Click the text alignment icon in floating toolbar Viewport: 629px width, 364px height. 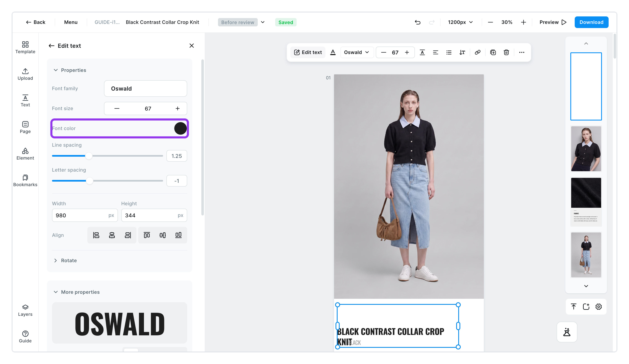[x=436, y=52]
